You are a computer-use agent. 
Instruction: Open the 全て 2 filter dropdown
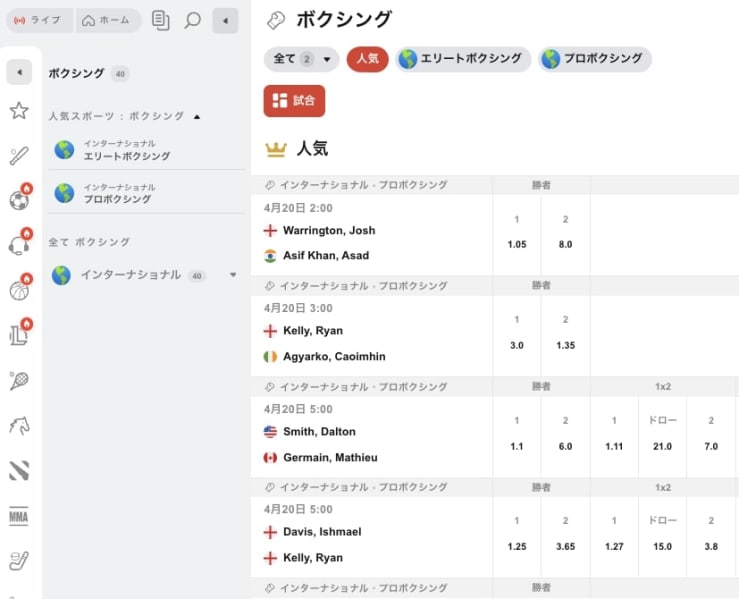tap(302, 59)
